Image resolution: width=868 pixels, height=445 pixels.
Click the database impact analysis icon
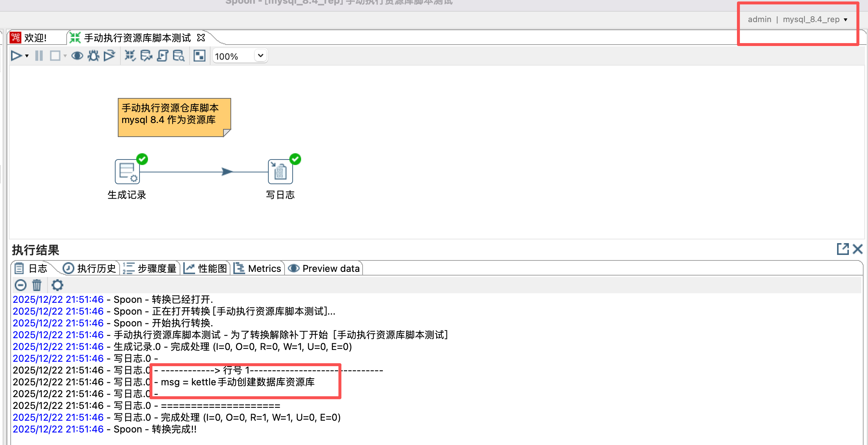(146, 56)
